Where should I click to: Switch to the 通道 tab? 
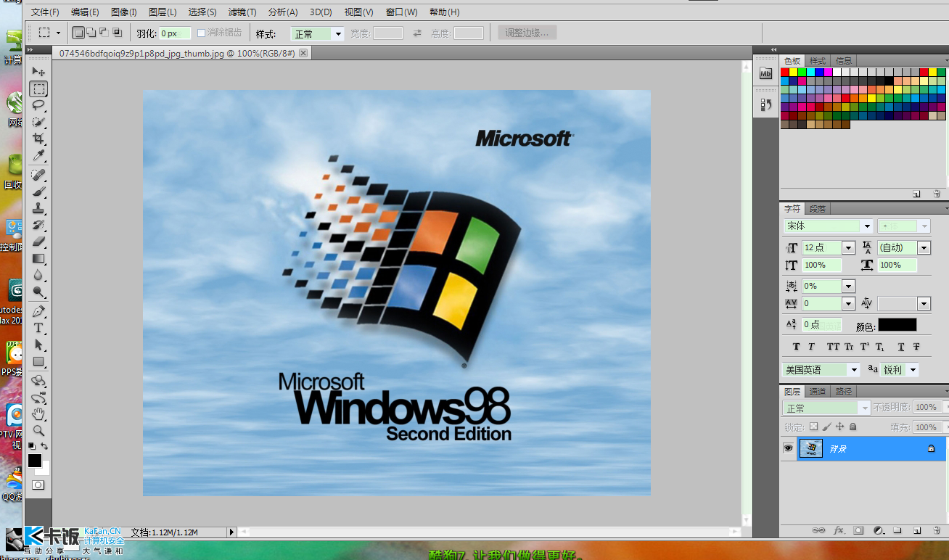pos(818,392)
